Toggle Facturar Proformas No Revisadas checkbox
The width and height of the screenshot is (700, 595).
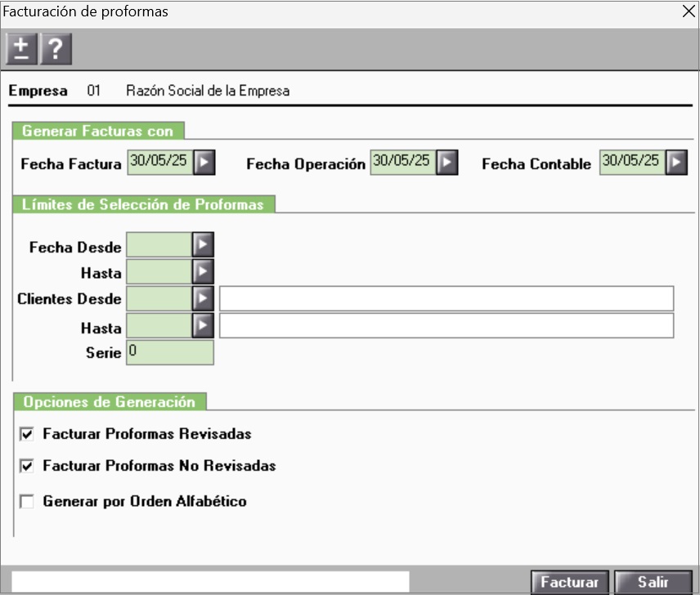[27, 467]
